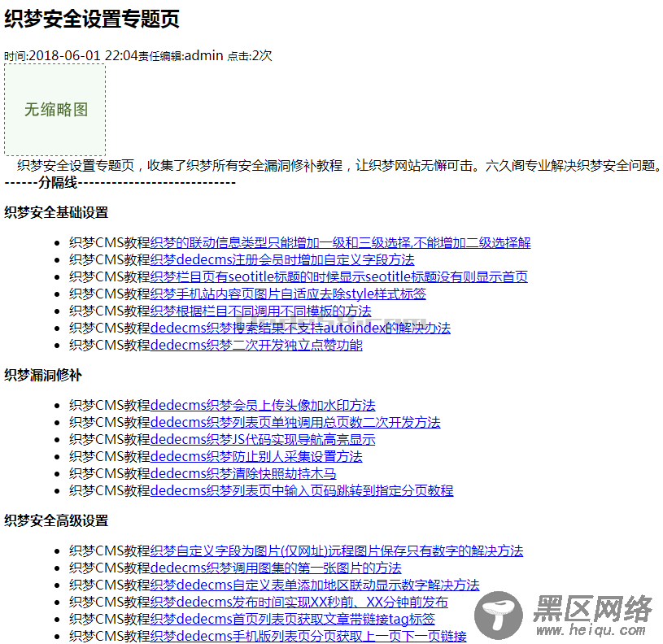Click the heading 织梦安全基础设置
Viewport: 663px width, 644px height.
(56, 212)
